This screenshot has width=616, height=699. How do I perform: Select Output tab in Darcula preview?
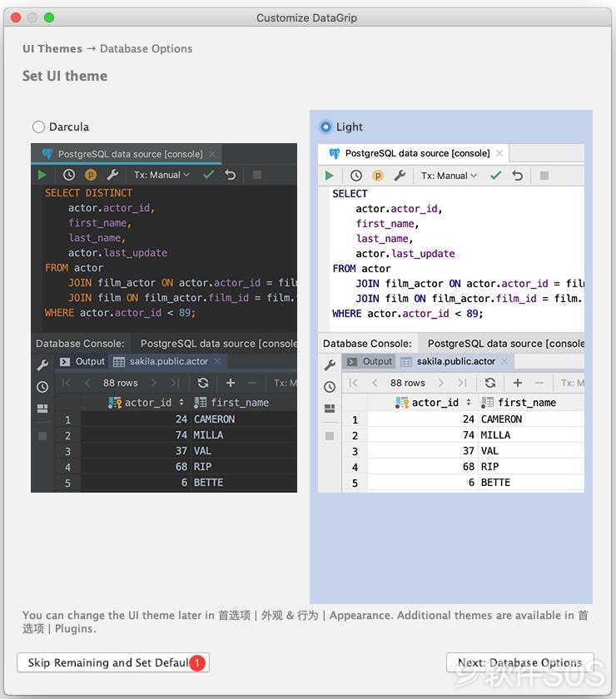click(x=83, y=361)
